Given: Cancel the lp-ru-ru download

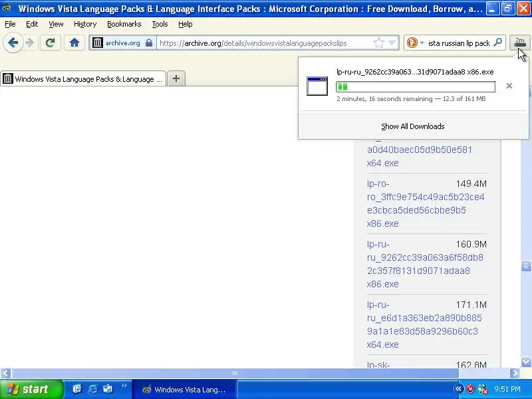Looking at the screenshot, I should click(x=509, y=86).
